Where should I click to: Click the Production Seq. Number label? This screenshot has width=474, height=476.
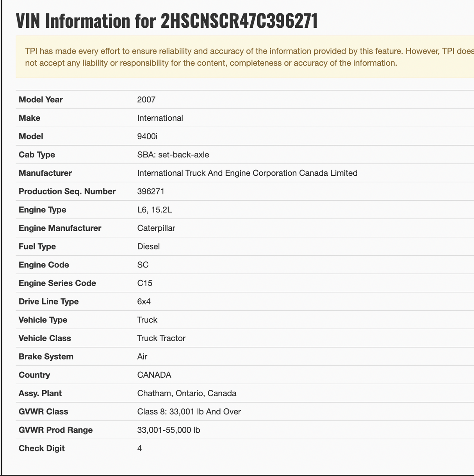(x=67, y=191)
